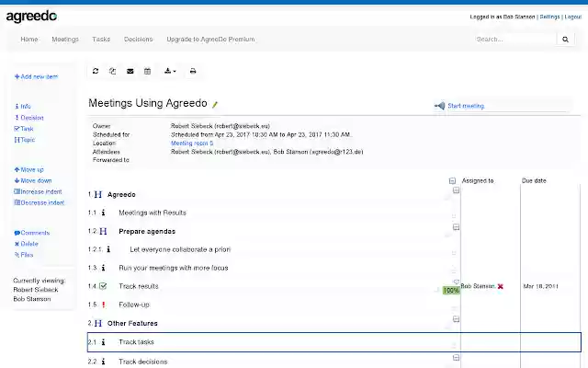The height and width of the screenshot is (368, 588).
Task: Select the 'Meetings with Results' row text
Action: tap(153, 213)
